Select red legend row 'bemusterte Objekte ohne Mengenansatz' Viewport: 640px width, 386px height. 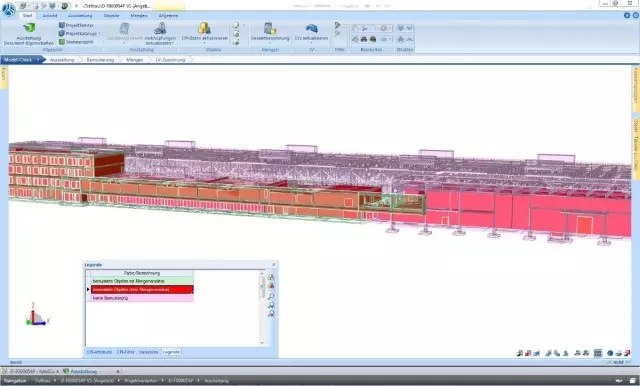click(x=142, y=290)
